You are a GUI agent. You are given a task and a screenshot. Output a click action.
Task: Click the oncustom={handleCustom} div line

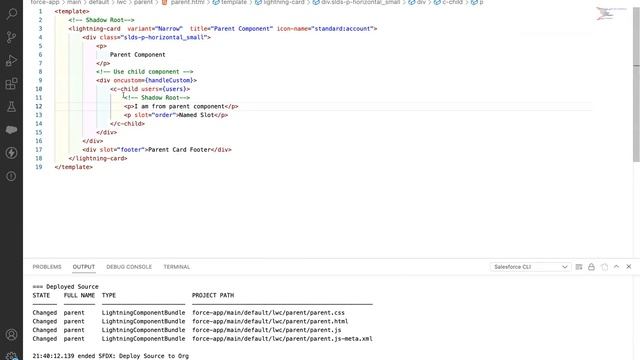(147, 80)
